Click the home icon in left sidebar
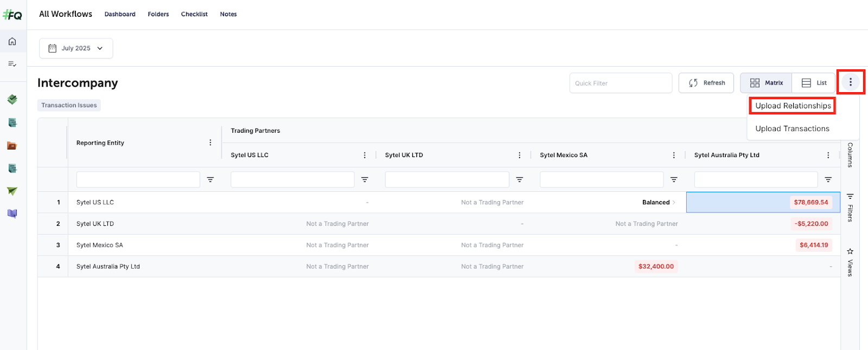 12,42
